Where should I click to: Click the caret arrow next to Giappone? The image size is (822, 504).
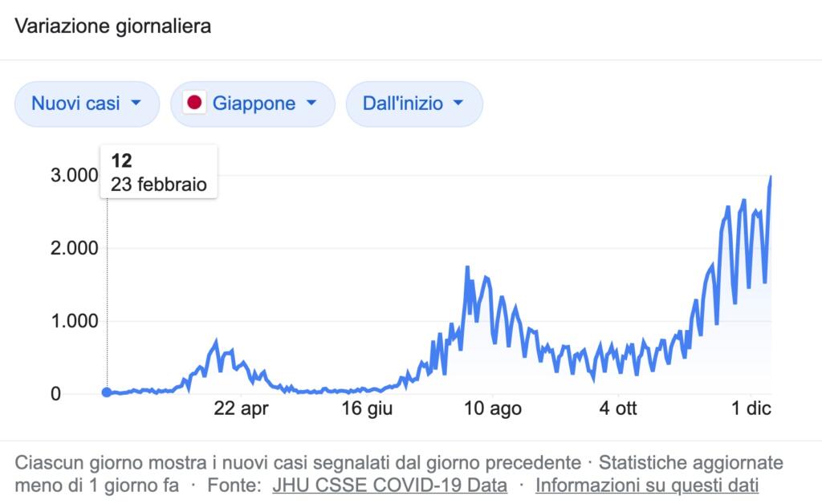click(310, 104)
